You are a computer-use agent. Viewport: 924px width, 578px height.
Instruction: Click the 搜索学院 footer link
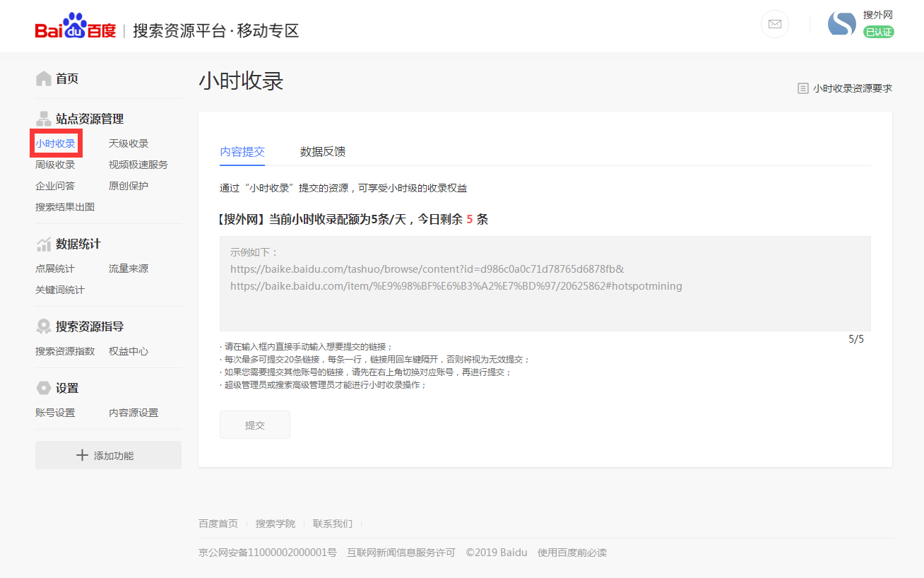275,523
